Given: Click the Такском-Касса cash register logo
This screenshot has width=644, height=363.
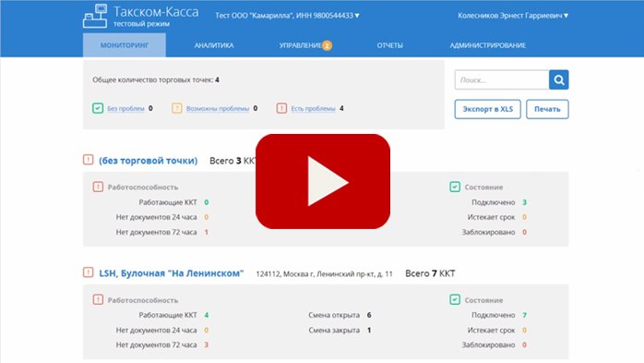Looking at the screenshot, I should 95,16.
